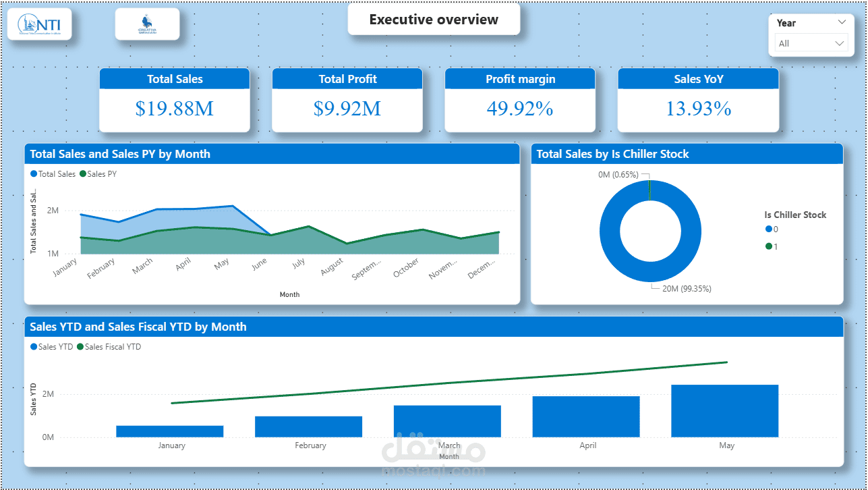Click the October label on area chart axis

406,267
